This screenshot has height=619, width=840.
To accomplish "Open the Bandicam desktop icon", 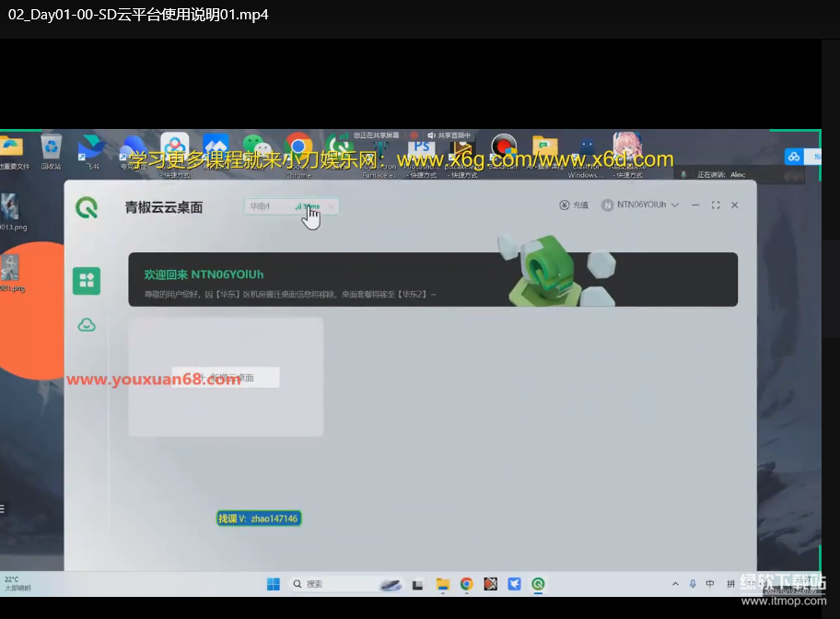I will 504,152.
